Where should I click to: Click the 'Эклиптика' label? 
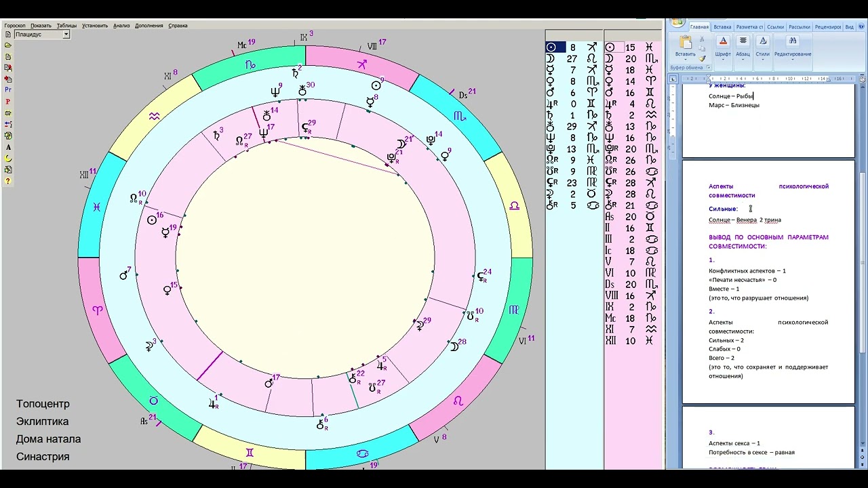(x=42, y=422)
